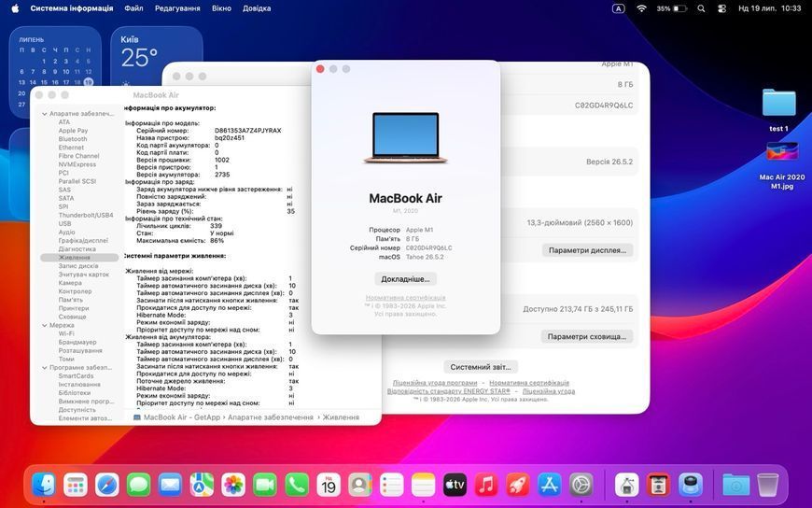Screen dimensions: 812x508
Task: Select Wi-Fi under Мережа
Action: click(66, 333)
